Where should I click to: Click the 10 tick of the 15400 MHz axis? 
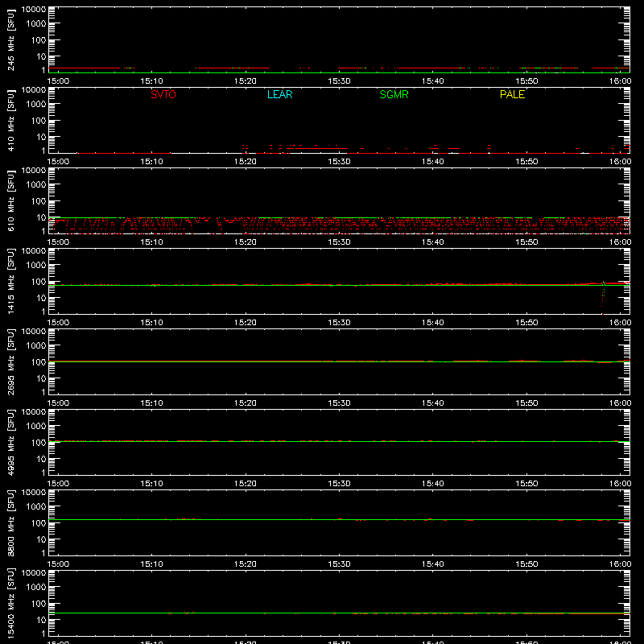point(41,620)
